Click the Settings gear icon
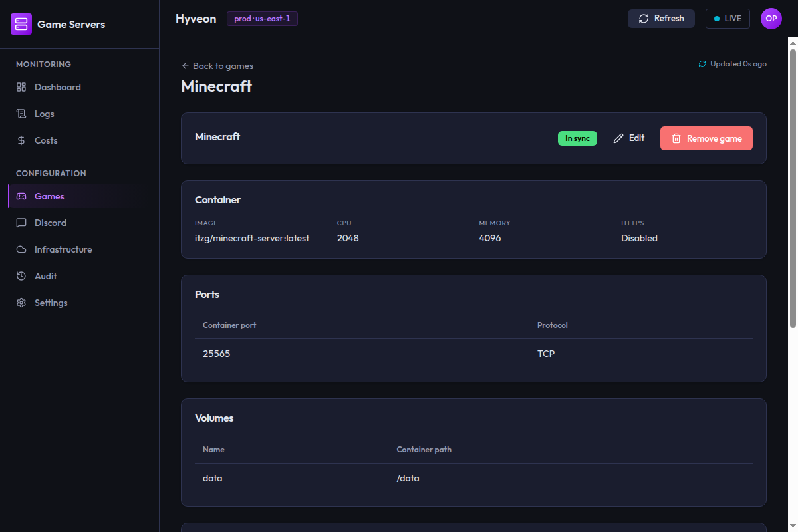Image resolution: width=798 pixels, height=532 pixels. click(21, 303)
